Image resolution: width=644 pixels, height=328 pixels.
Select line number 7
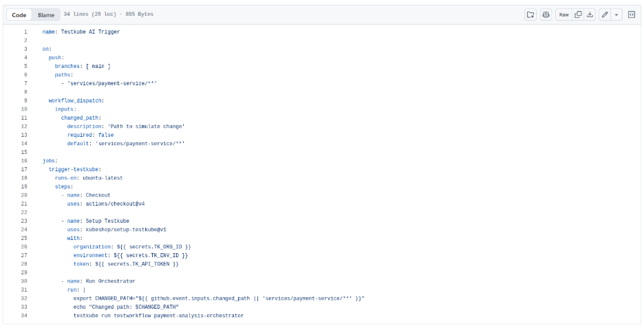point(25,83)
